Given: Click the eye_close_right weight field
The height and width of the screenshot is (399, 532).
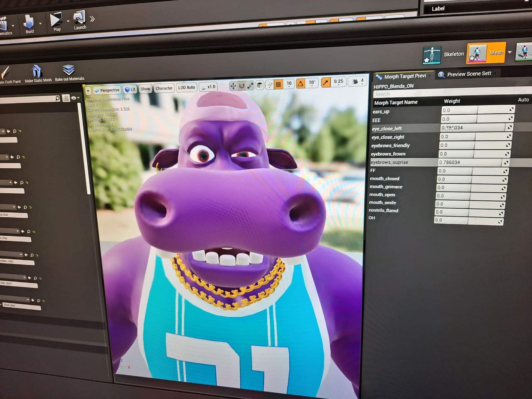Looking at the screenshot, I should 475,136.
